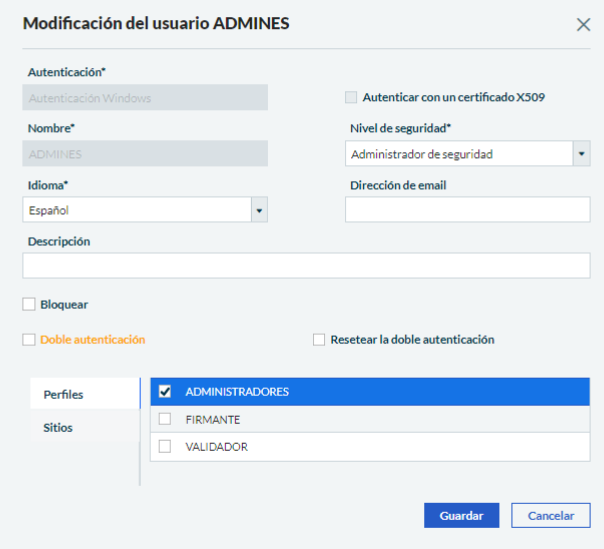604x549 pixels.
Task: Check Resetear la doble autenticación
Action: coord(320,340)
